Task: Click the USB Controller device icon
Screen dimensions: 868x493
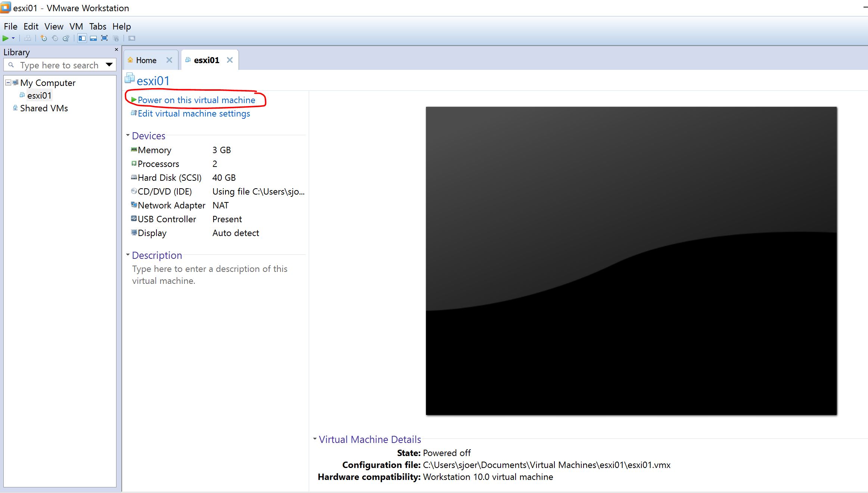Action: 134,218
